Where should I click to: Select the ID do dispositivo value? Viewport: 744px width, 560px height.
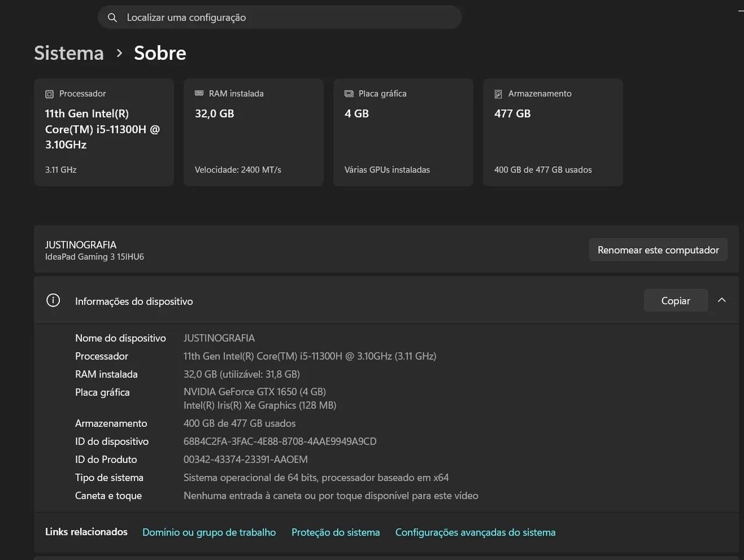point(280,441)
